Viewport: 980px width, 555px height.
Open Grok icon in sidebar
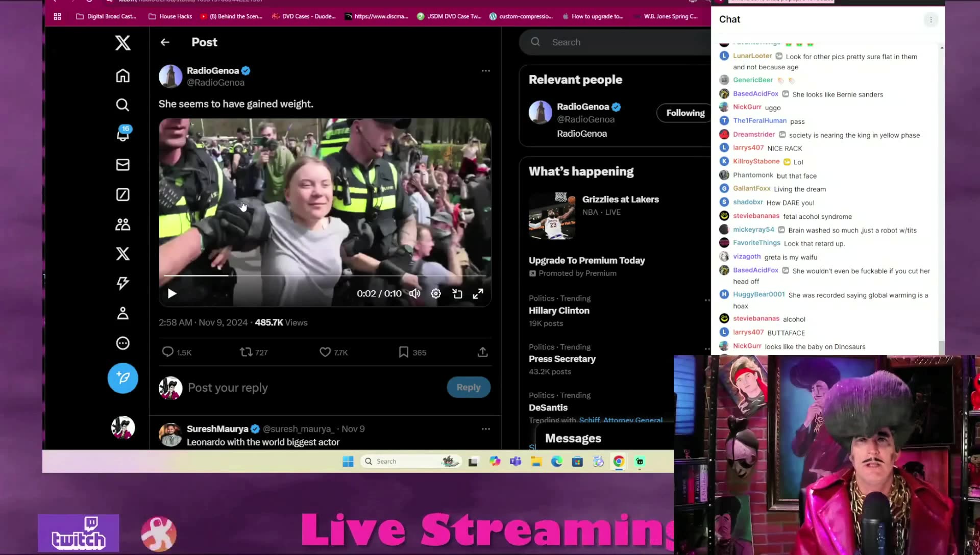[122, 194]
